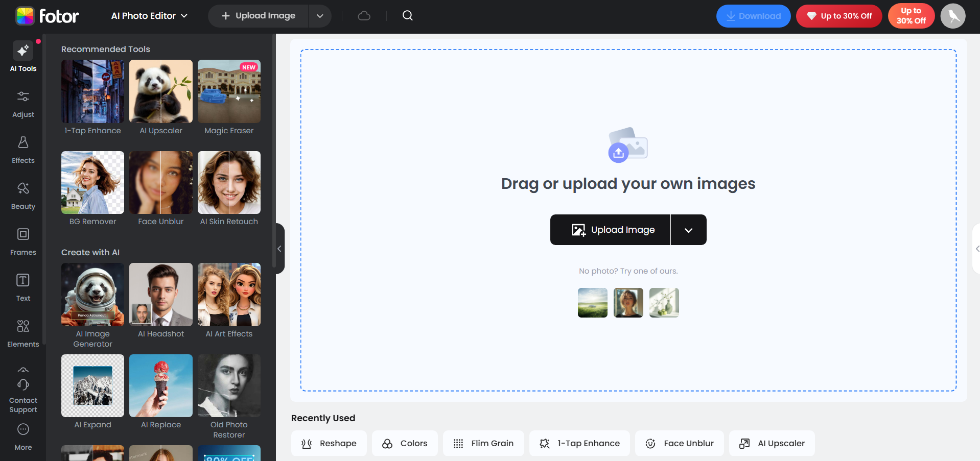Select recently used 1-Tap Enhance chip
This screenshot has height=461, width=980.
click(579, 443)
